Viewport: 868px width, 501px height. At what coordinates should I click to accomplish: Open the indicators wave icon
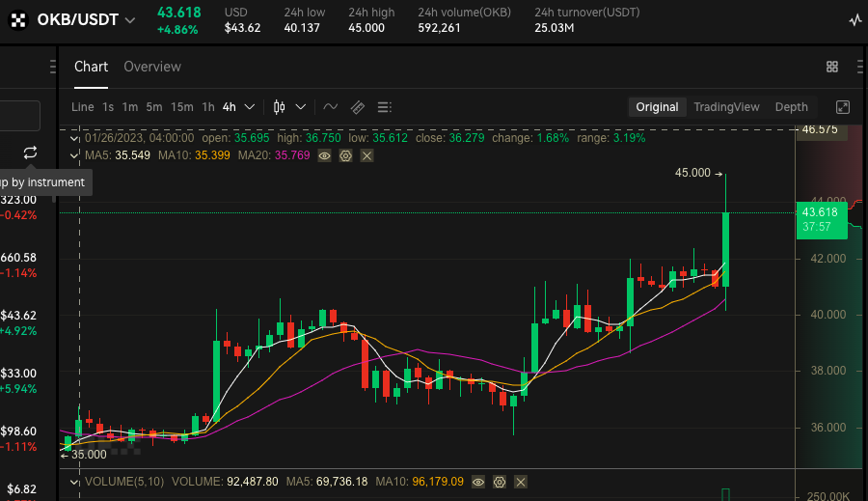coord(331,107)
